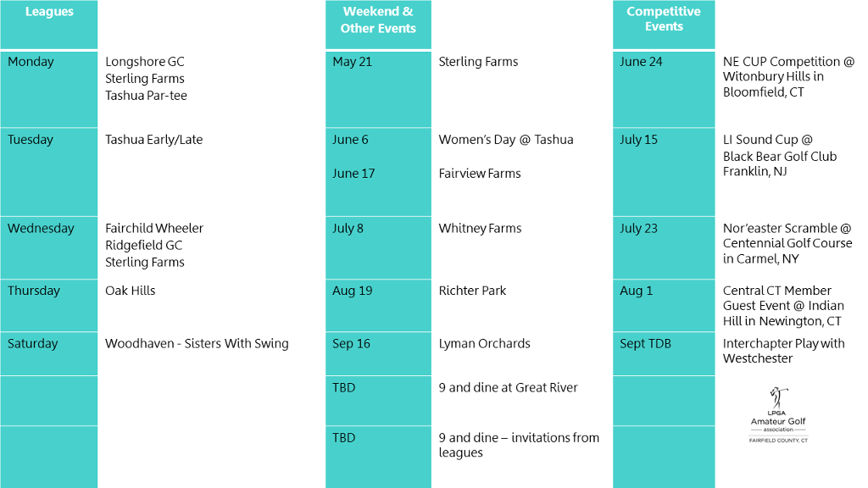
Task: Click the Competitive Events header
Action: click(664, 25)
